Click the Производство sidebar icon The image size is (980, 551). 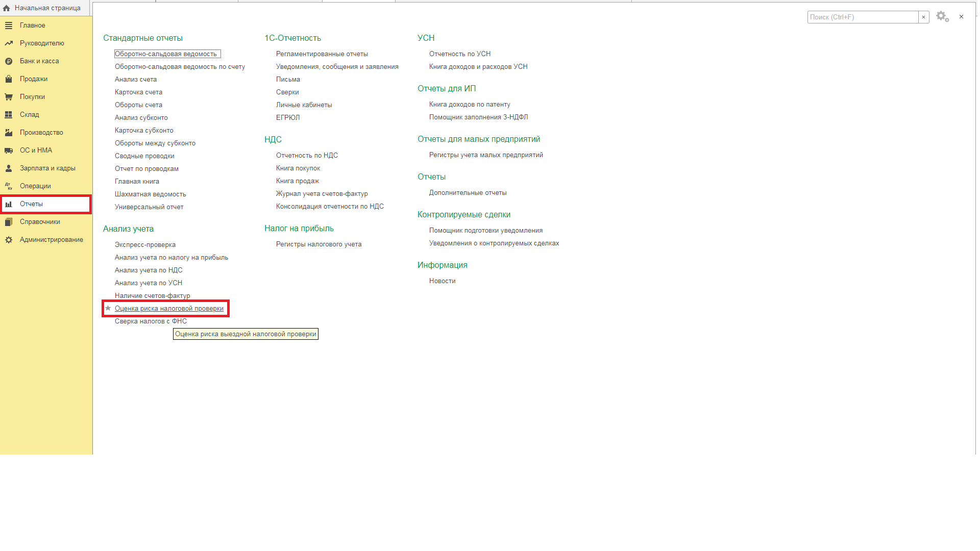pyautogui.click(x=9, y=132)
